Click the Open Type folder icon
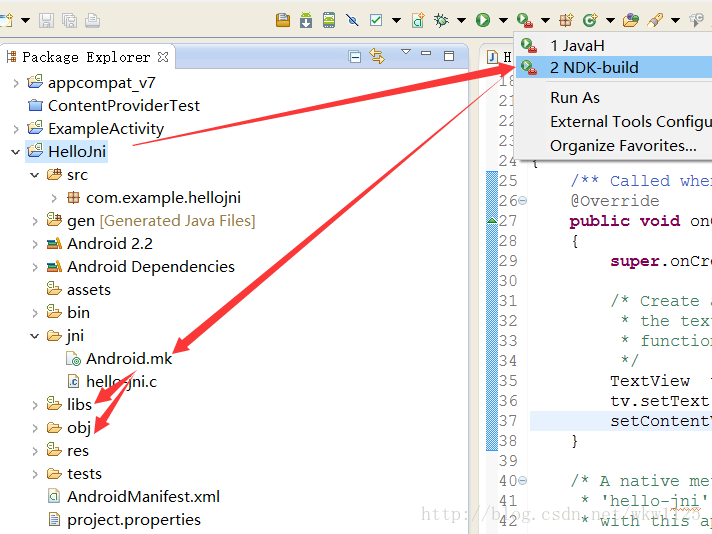The height and width of the screenshot is (534, 712). point(631,20)
